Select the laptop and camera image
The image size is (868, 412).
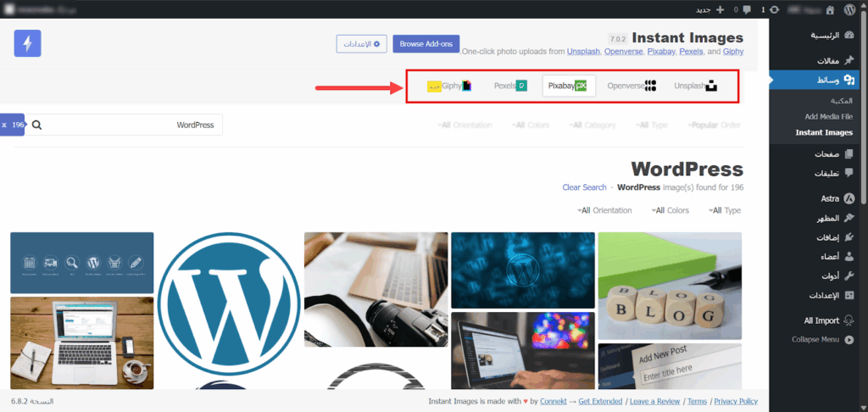pos(376,289)
